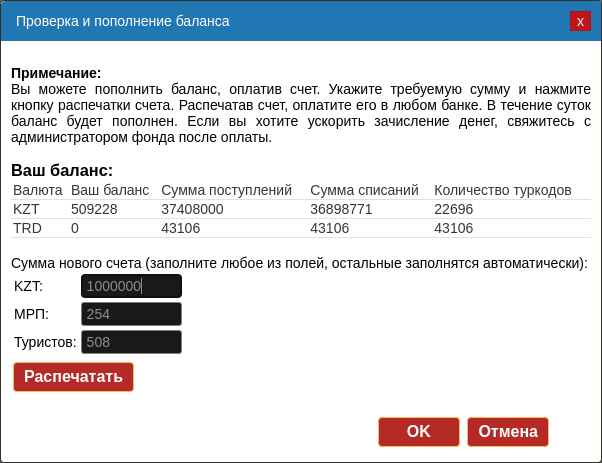Select the Сумма списаний column header
The width and height of the screenshot is (602, 463).
click(x=364, y=190)
